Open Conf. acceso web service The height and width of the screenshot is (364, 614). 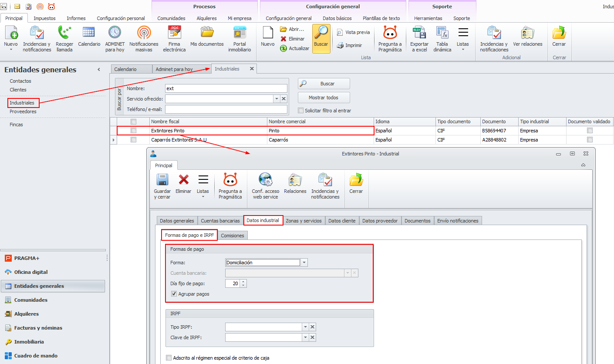[x=265, y=186]
